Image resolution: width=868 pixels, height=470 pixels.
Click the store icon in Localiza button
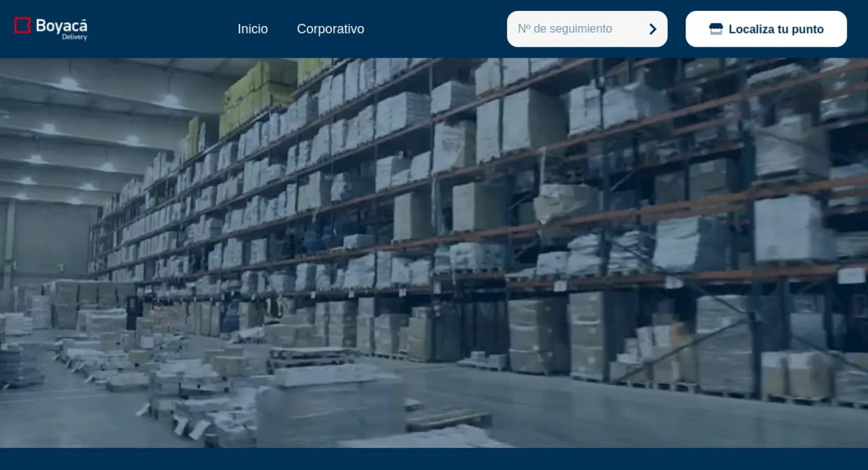(716, 29)
